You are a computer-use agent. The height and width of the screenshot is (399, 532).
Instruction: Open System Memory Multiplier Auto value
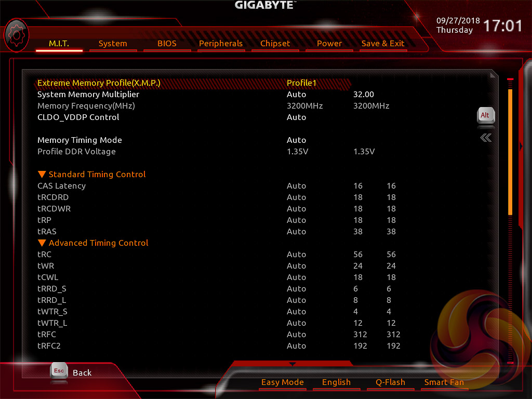[296, 95]
